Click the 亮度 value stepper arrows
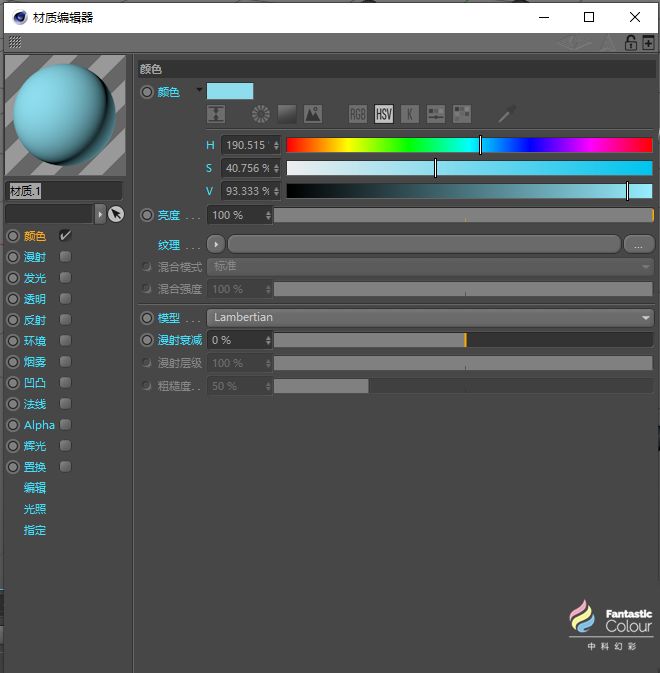 (x=268, y=215)
